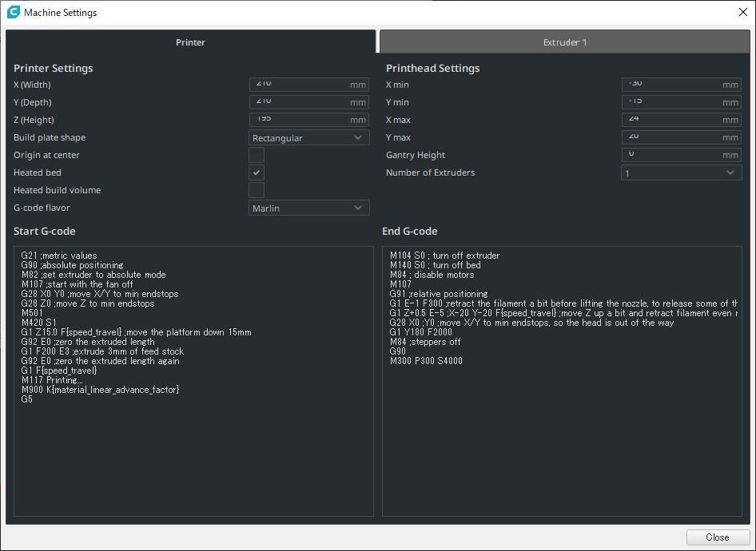Viewport: 756px width, 551px height.
Task: Click the 'M107 ;start with the fan off' line
Action: pos(77,284)
